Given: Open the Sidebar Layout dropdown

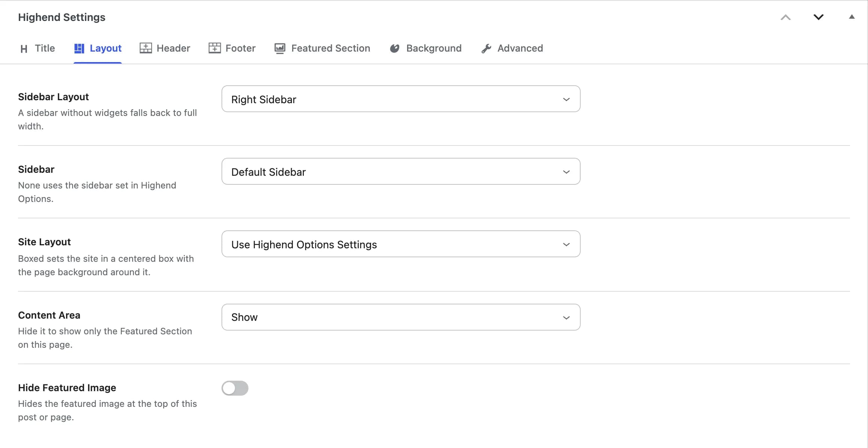Looking at the screenshot, I should (401, 99).
